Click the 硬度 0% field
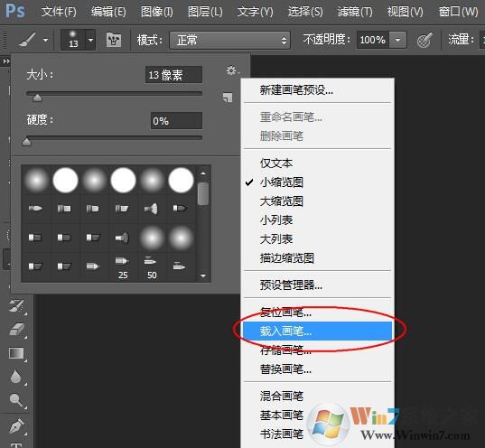The width and height of the screenshot is (485, 448). pyautogui.click(x=176, y=120)
